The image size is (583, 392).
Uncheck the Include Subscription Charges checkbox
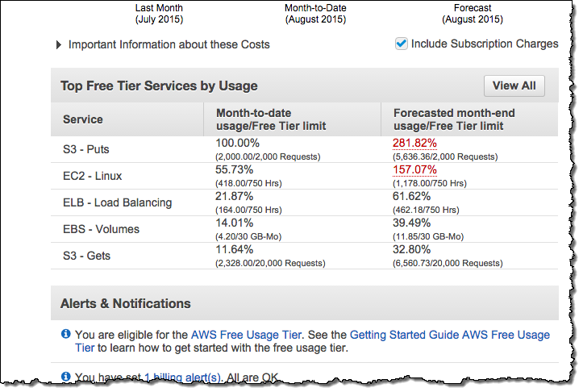(x=401, y=44)
